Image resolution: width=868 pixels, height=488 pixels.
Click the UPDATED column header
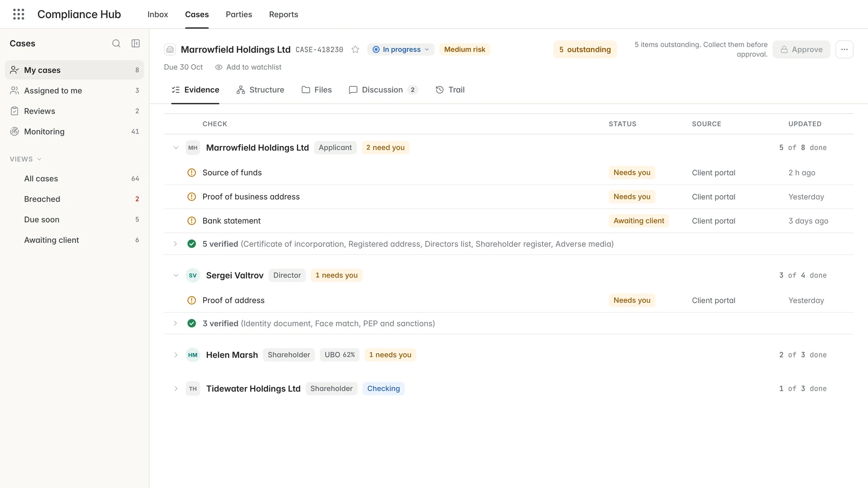click(x=805, y=124)
